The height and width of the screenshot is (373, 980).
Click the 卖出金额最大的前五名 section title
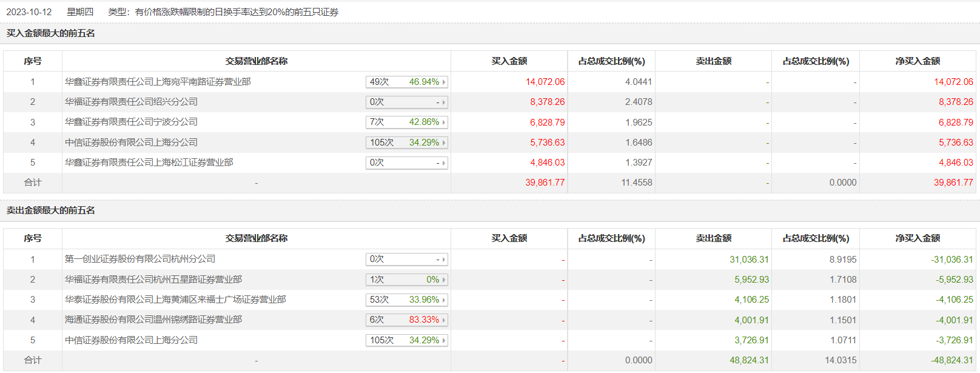click(51, 210)
